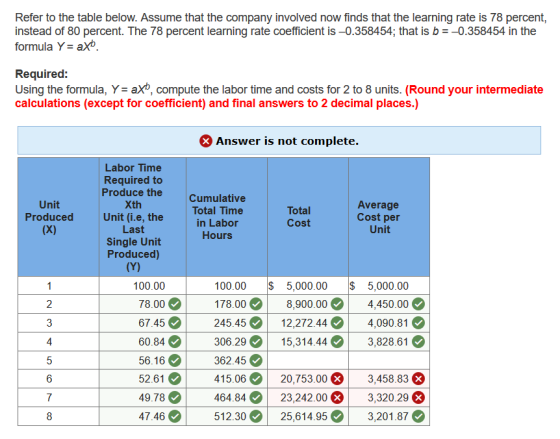560x439 pixels.
Task: Click the empty Total Cost cell for unit 5
Action: tap(308, 360)
